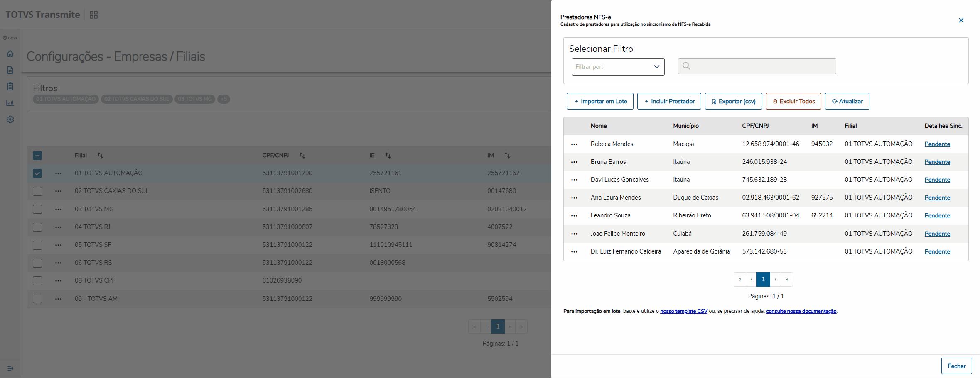The image size is (980, 378).
Task: Open the settings gear in sidebar
Action: [x=10, y=119]
